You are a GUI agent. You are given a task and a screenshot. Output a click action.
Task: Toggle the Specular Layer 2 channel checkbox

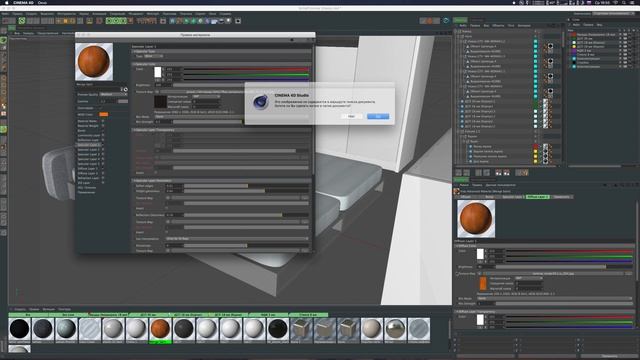pyautogui.click(x=103, y=150)
